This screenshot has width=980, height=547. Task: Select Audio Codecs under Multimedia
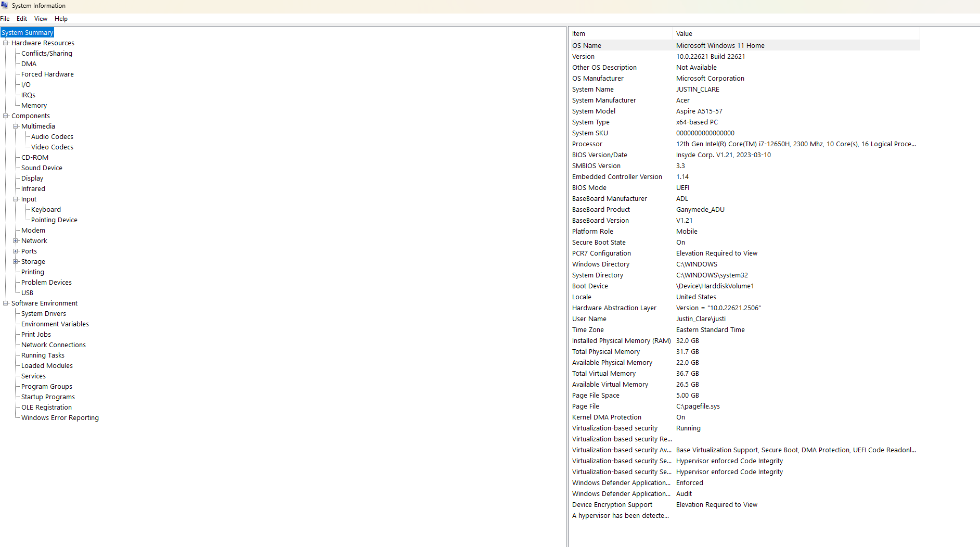pyautogui.click(x=52, y=137)
